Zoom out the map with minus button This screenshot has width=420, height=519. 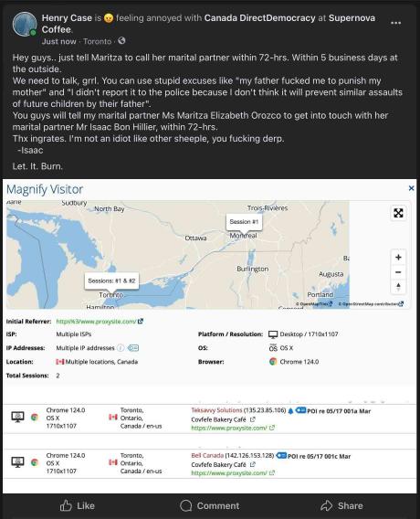(x=398, y=272)
